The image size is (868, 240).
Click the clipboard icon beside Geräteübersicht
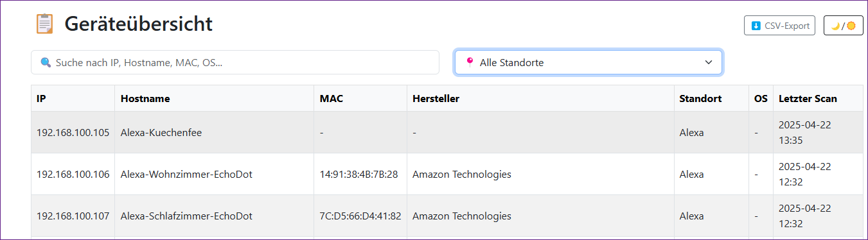point(44,24)
